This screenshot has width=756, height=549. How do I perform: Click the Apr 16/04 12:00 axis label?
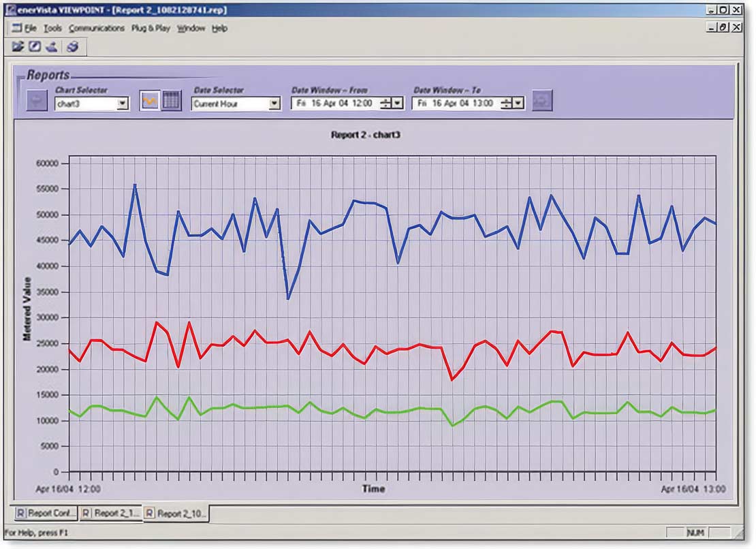68,489
